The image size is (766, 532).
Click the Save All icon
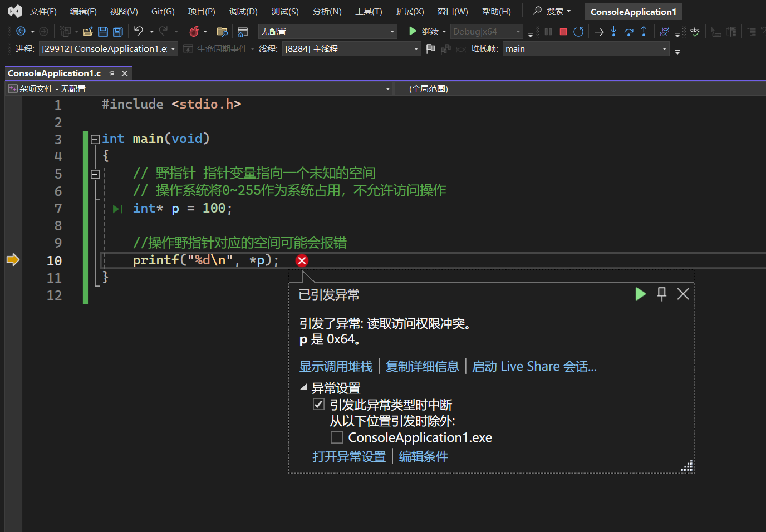pos(117,32)
